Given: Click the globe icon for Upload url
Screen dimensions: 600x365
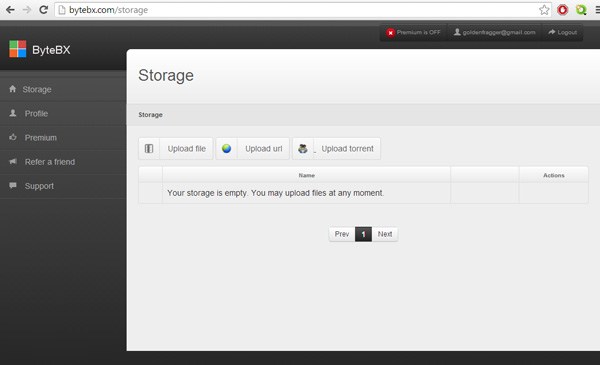Looking at the screenshot, I should pos(227,148).
